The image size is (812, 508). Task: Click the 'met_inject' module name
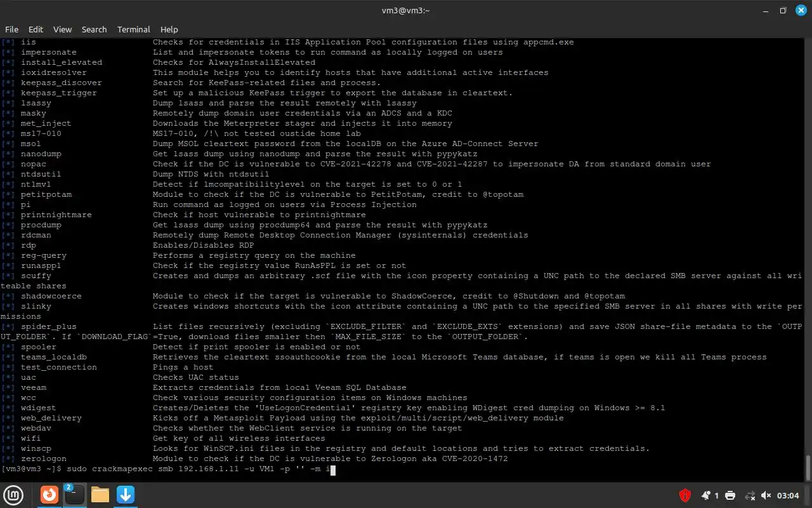(x=46, y=123)
